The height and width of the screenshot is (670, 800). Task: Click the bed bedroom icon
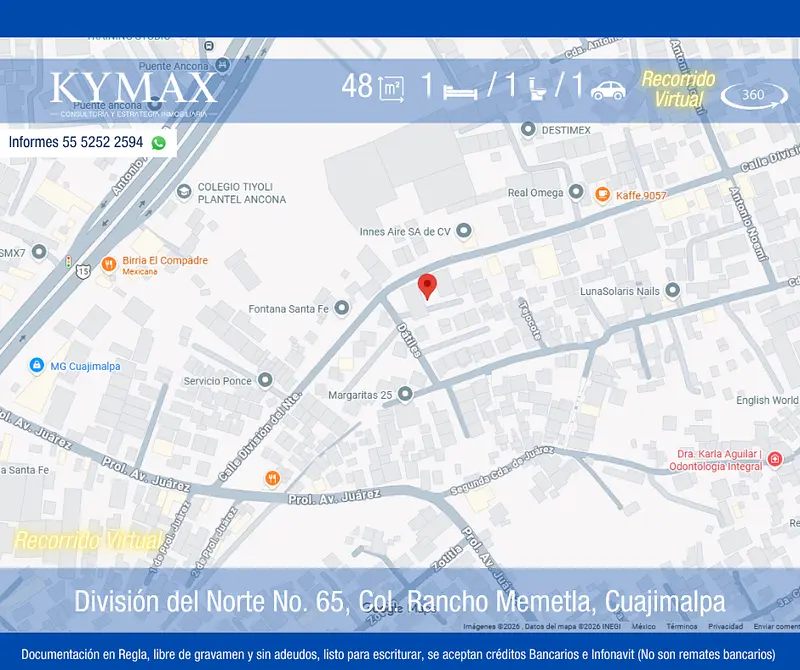coord(460,92)
